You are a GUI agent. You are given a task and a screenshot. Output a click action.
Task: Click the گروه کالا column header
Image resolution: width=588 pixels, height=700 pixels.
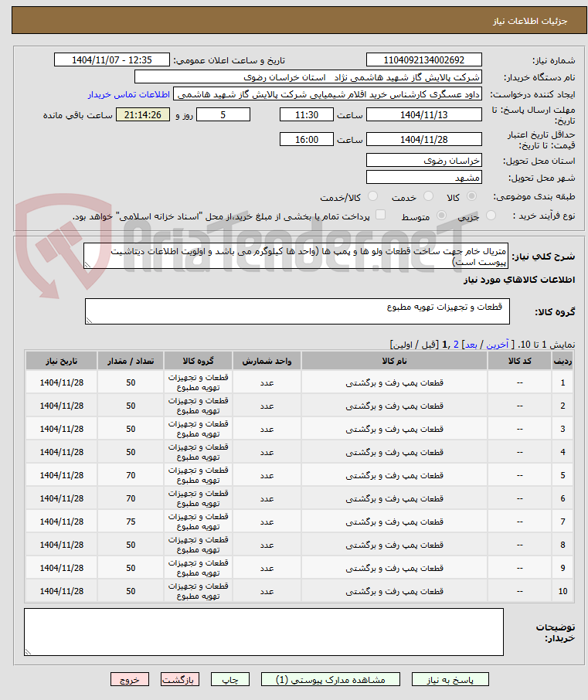[199, 361]
